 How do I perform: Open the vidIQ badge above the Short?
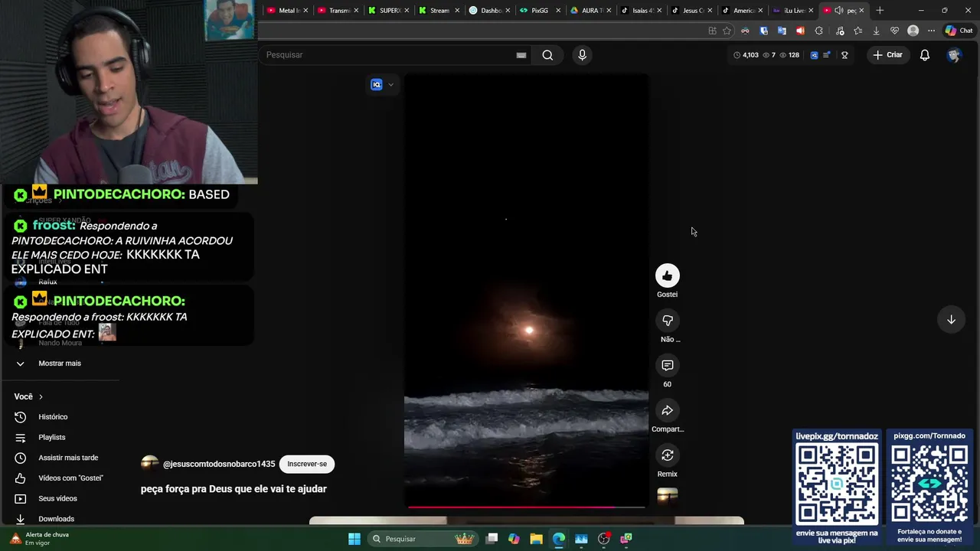click(x=376, y=85)
